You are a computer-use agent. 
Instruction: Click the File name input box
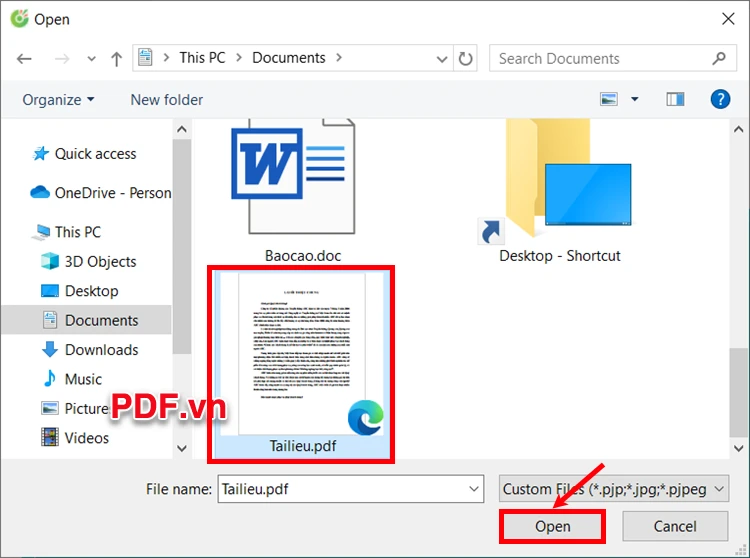point(351,489)
